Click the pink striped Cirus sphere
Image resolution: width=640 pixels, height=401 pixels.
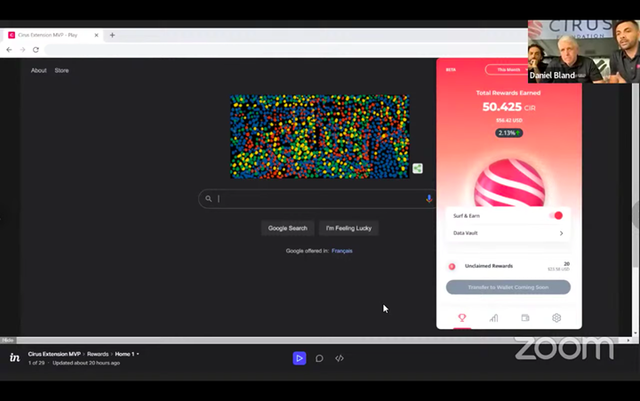click(x=509, y=183)
